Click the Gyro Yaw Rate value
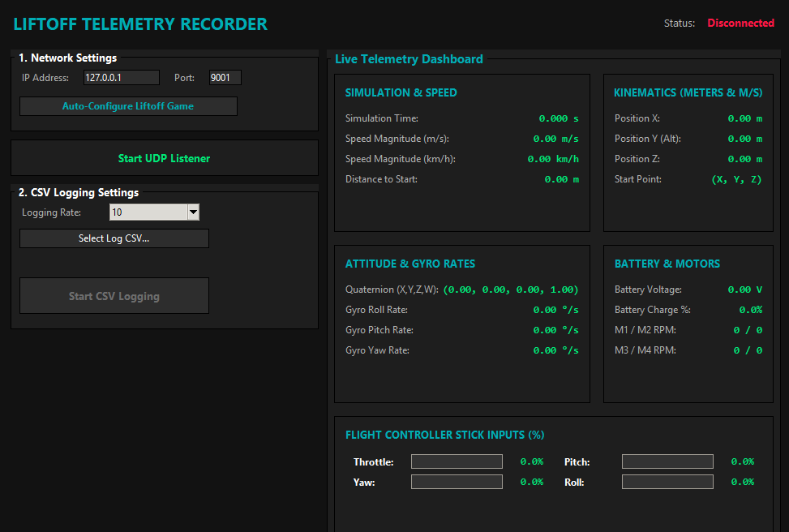The image size is (789, 532). (556, 350)
